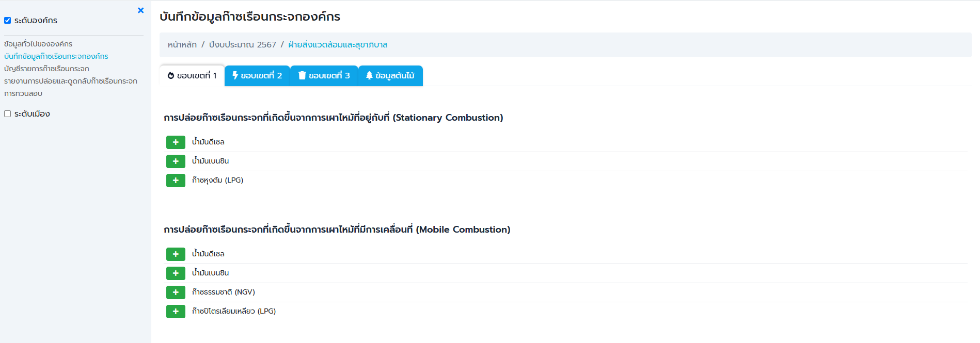The width and height of the screenshot is (980, 343).
Task: Select บันทึกข้อมูลก๊าซเรือนกระจกองค์กร sidebar link
Action: [56, 56]
